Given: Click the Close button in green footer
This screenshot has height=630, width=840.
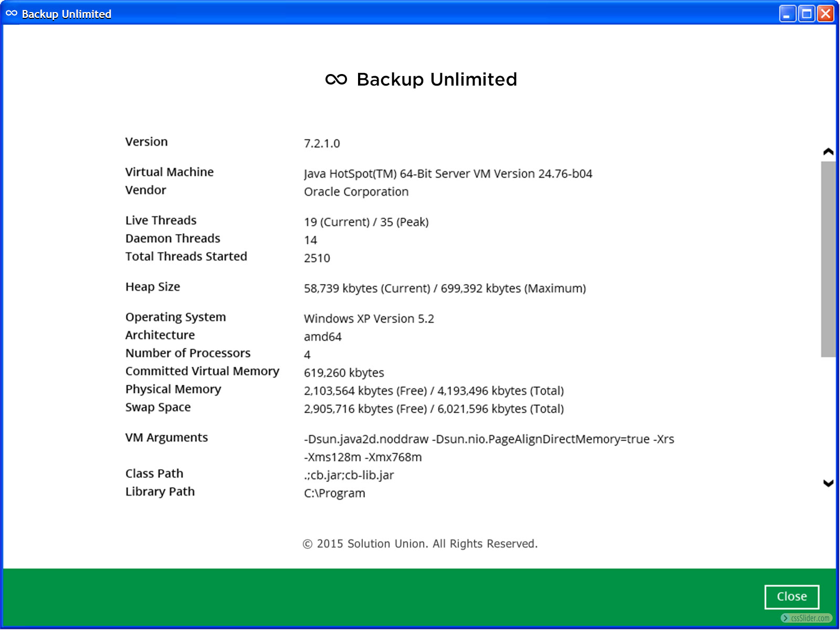Looking at the screenshot, I should pos(791,596).
